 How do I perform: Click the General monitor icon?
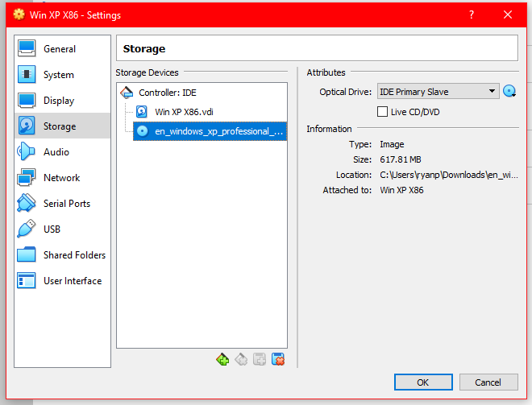pos(26,48)
